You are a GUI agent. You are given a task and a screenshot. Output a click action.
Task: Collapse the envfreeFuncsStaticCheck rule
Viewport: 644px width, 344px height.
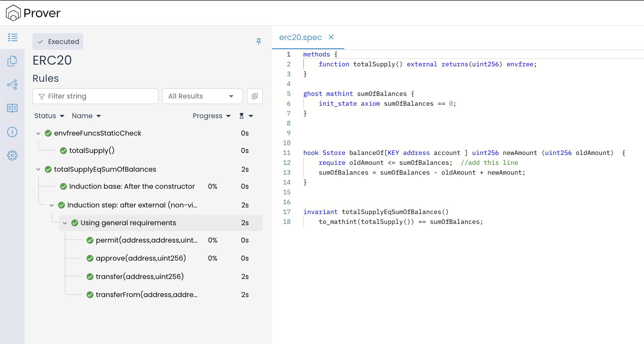click(38, 134)
